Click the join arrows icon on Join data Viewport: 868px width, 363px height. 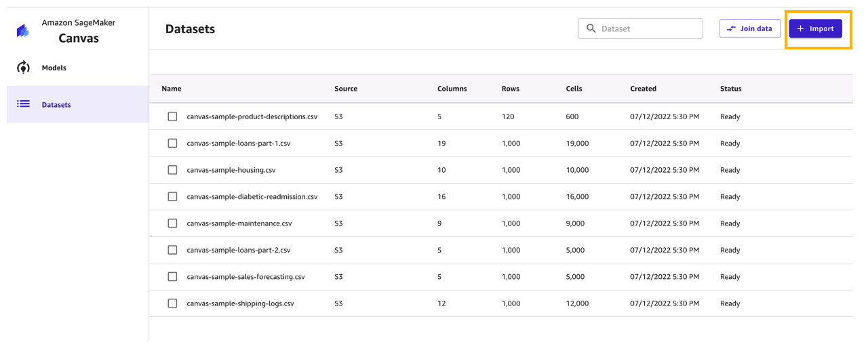pos(731,28)
